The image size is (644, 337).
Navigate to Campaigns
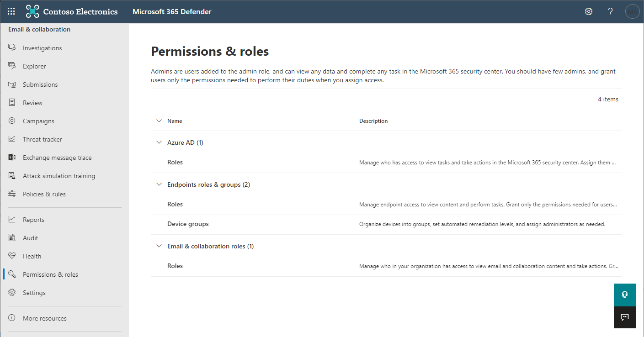point(38,121)
